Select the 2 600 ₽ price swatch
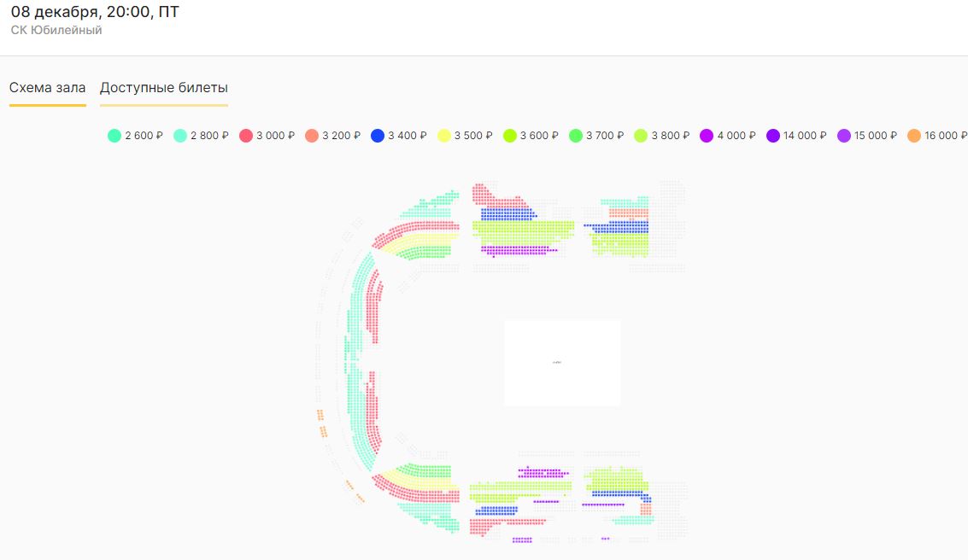Screen dimensions: 968x560 114,136
